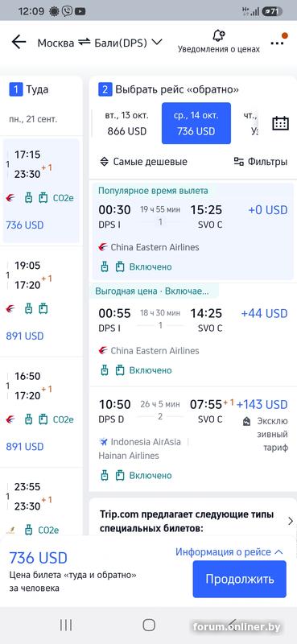This screenshot has width=297, height=644.
Task: Choose the 23:55 outbound flight option
Action: 41,503
